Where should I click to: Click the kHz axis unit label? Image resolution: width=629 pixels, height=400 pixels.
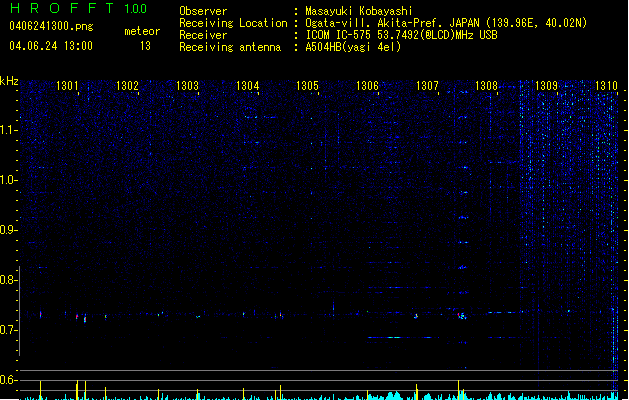9,81
